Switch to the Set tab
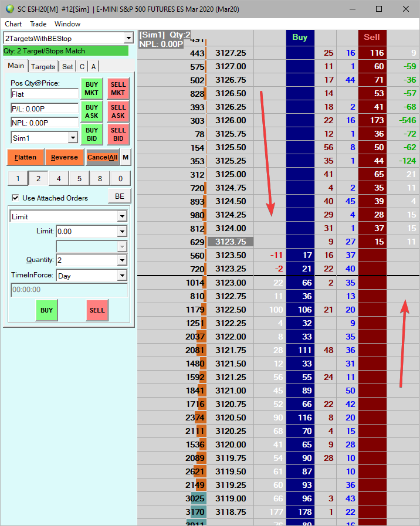Viewport: 420px width, 526px height. [x=67, y=66]
